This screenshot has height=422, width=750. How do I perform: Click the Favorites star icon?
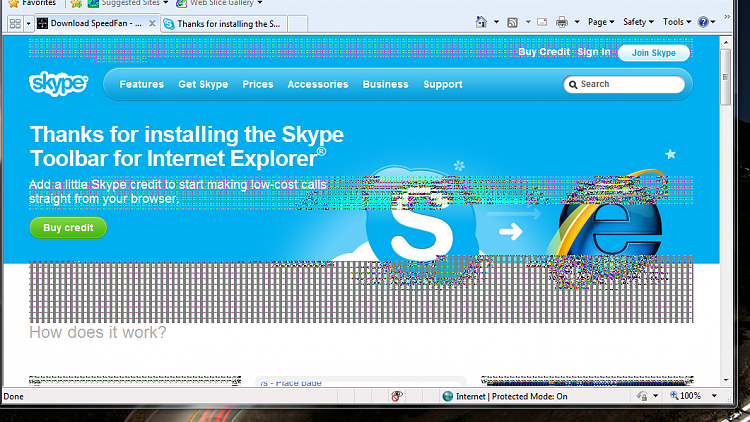[x=14, y=3]
